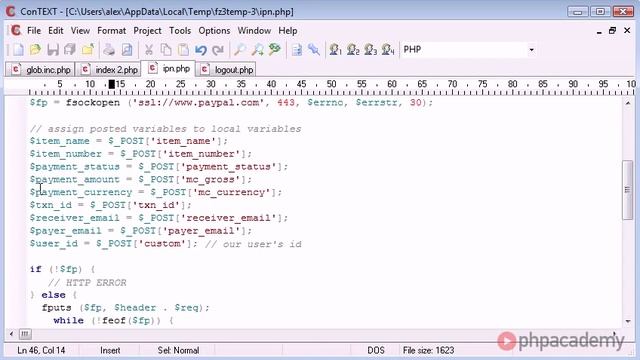Click the $txn_id assignment line
This screenshot has width=640, height=360.
tap(110, 205)
